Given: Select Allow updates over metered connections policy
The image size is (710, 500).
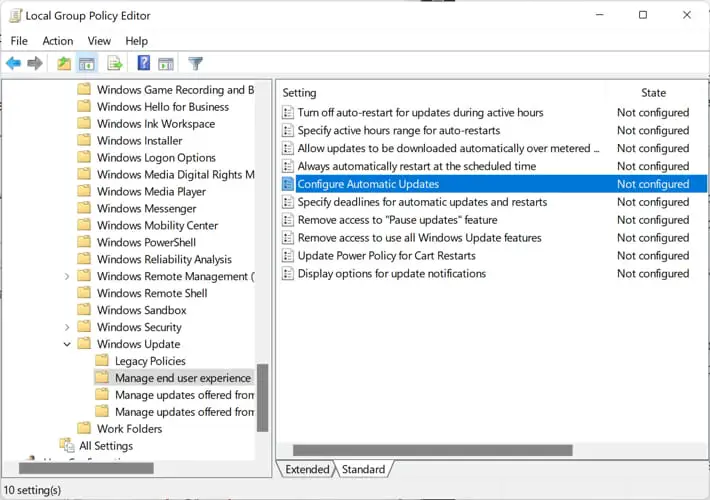Looking at the screenshot, I should point(448,148).
